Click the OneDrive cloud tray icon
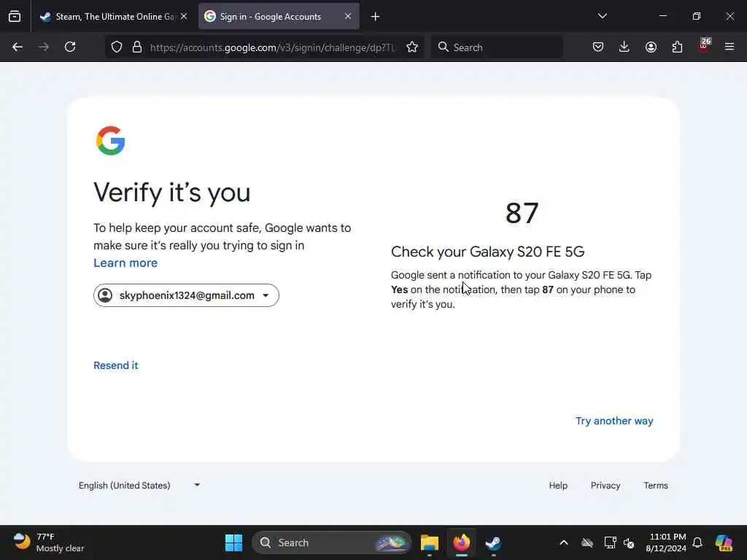The image size is (747, 560). tap(587, 542)
